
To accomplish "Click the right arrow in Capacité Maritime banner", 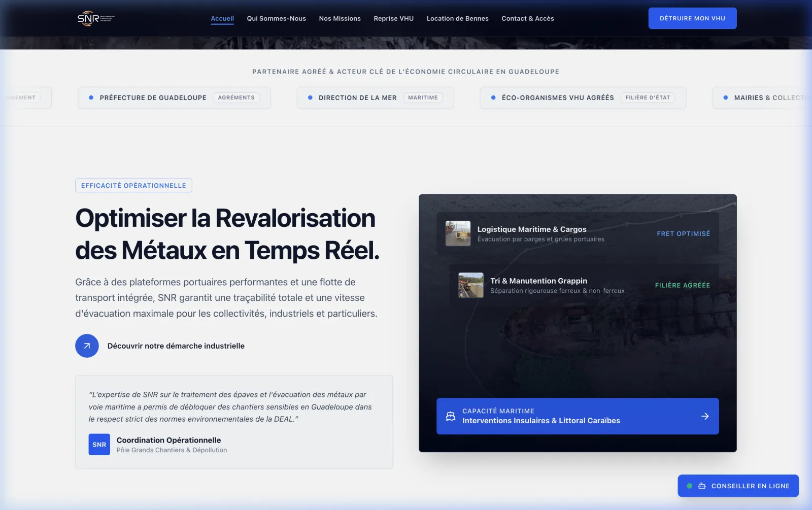I will pyautogui.click(x=705, y=416).
